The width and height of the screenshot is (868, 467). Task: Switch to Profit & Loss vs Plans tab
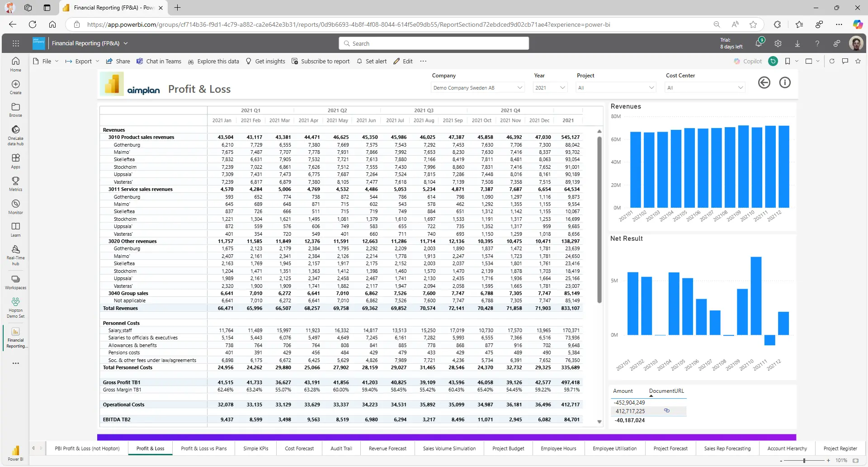click(x=204, y=448)
